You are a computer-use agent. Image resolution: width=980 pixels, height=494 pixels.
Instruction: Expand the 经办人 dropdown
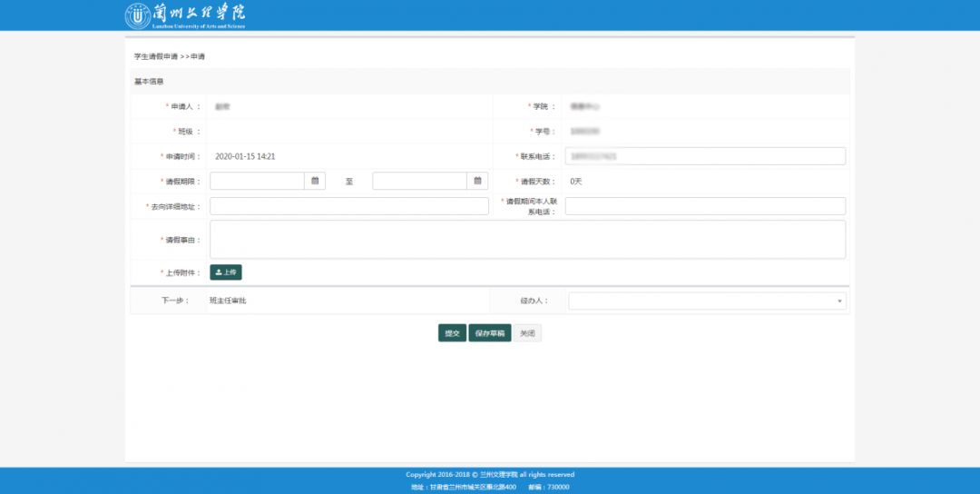[707, 301]
